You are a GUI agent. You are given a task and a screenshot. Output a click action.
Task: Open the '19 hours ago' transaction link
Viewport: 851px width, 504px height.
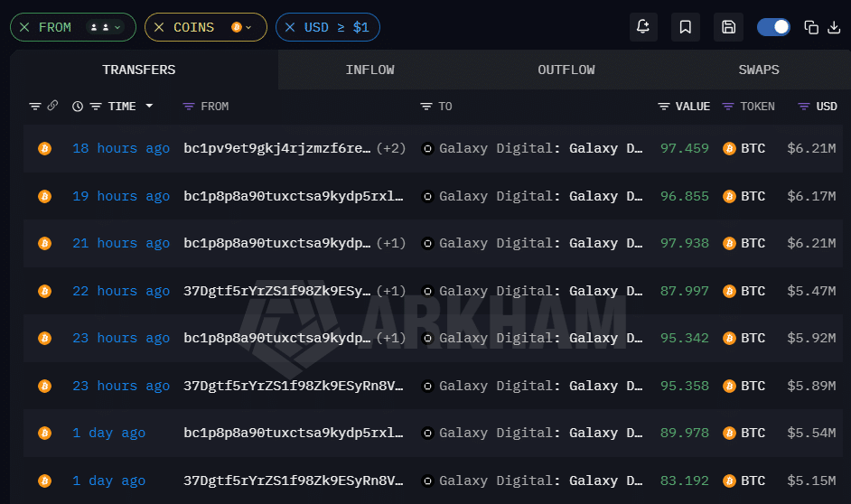click(x=121, y=196)
